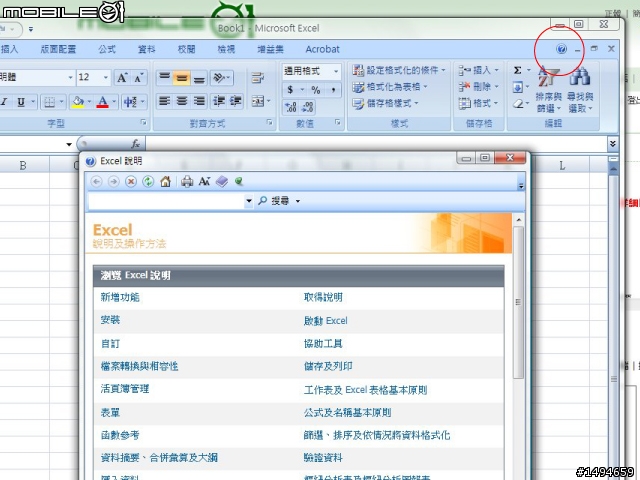640x480 pixels.
Task: Align cell text left
Action: pyautogui.click(x=164, y=101)
